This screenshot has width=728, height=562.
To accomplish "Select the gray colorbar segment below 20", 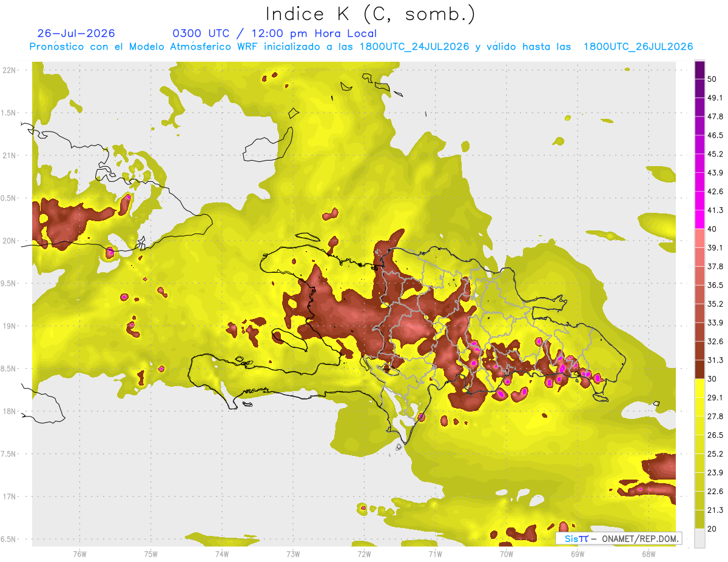I will 699,537.
